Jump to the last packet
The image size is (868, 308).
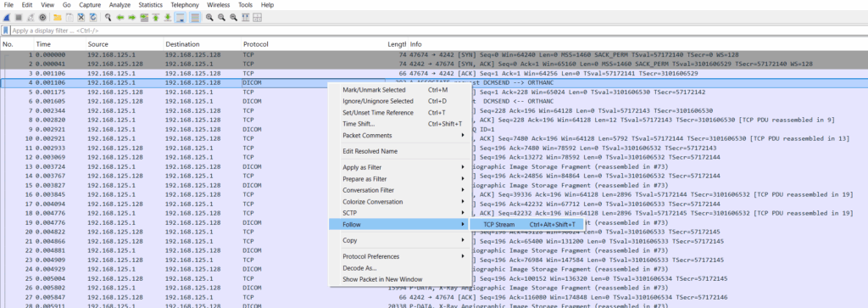[168, 18]
